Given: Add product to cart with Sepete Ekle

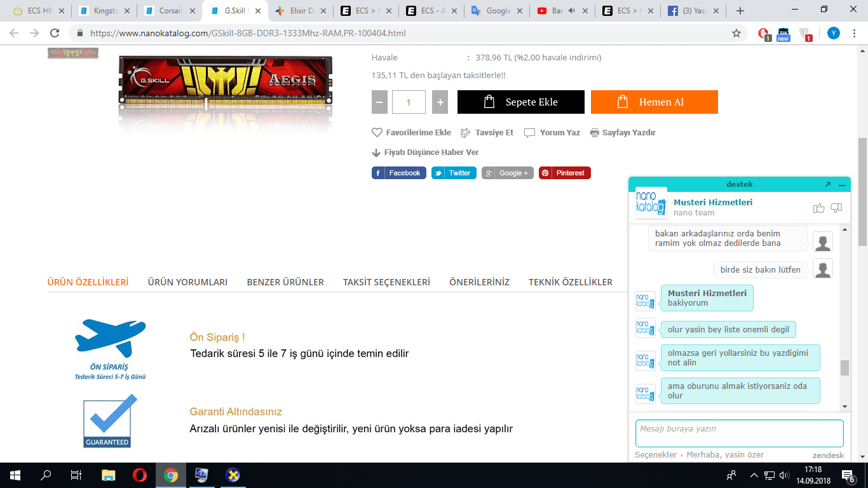Looking at the screenshot, I should (x=521, y=102).
